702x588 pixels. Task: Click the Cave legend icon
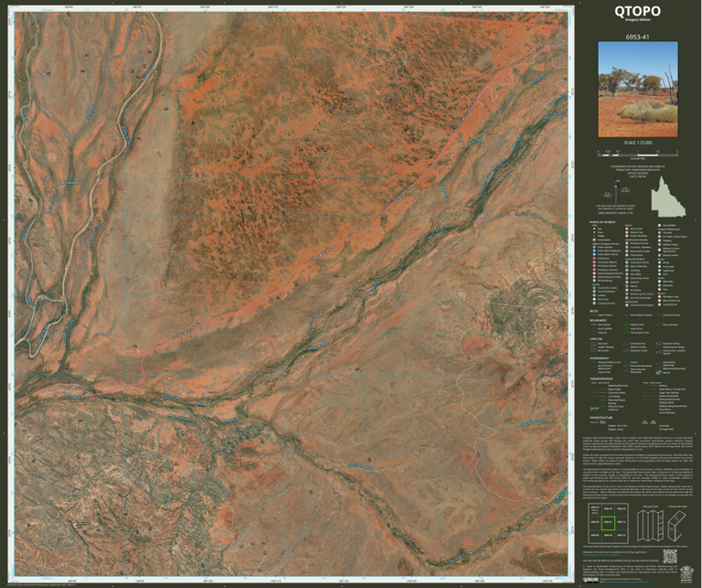[x=659, y=289]
